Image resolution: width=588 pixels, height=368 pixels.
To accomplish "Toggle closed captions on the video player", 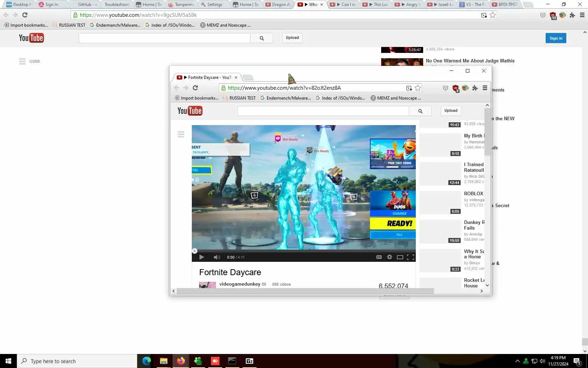I will (x=379, y=257).
